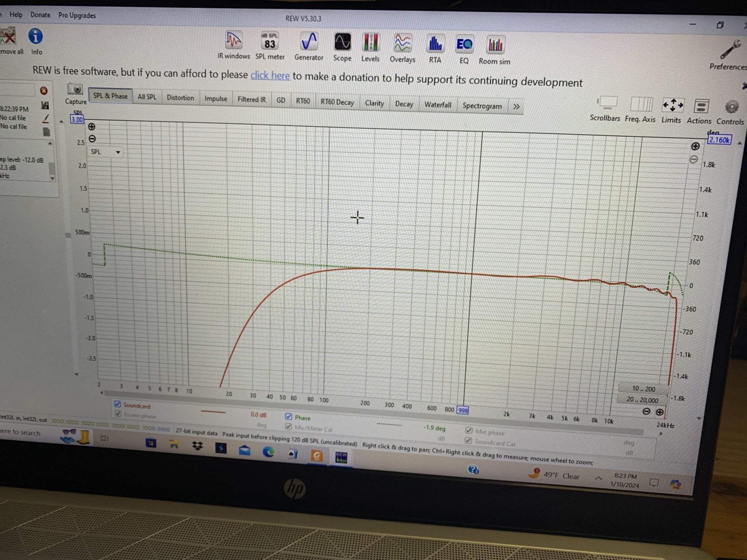747x560 pixels.
Task: Toggle Soundcard Cal checkbox
Action: 468,441
